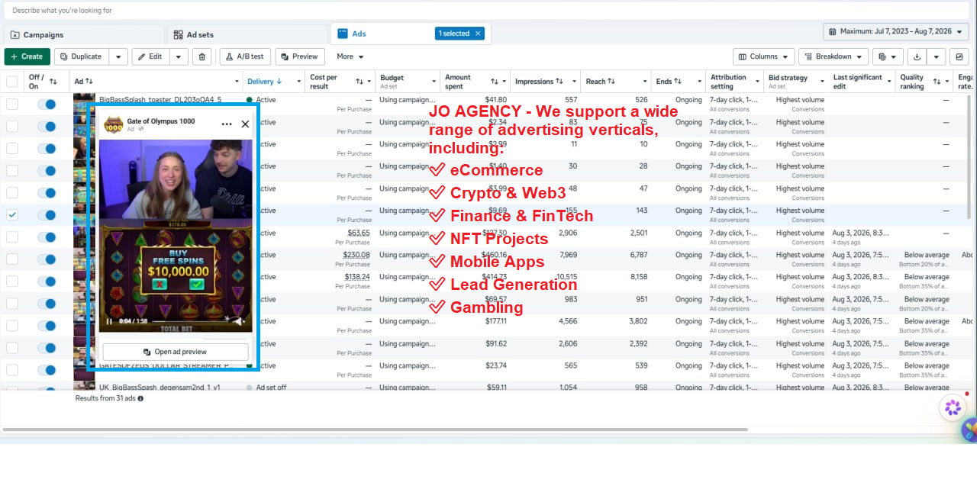Clear the '1 selected' filter with its X
The width and height of the screenshot is (980, 502).
(478, 34)
